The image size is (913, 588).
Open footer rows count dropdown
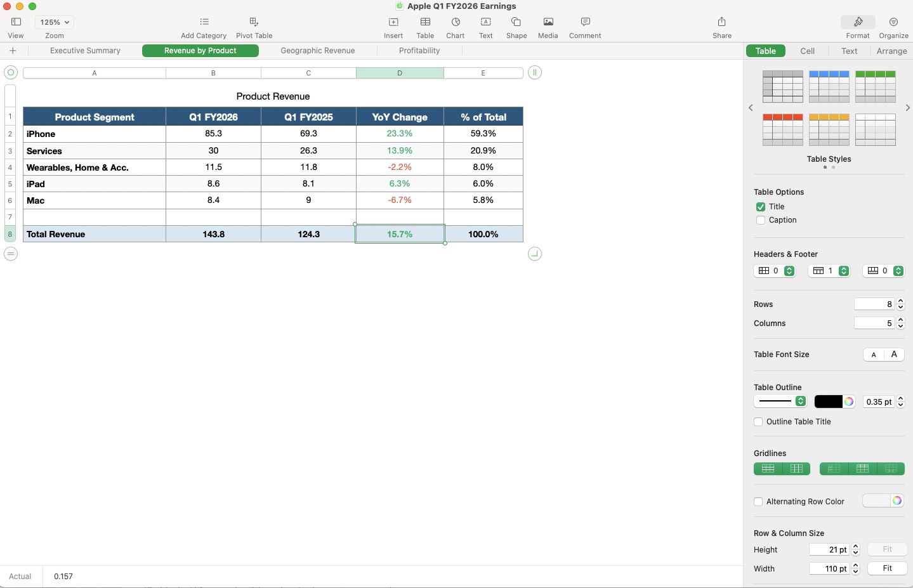(884, 271)
